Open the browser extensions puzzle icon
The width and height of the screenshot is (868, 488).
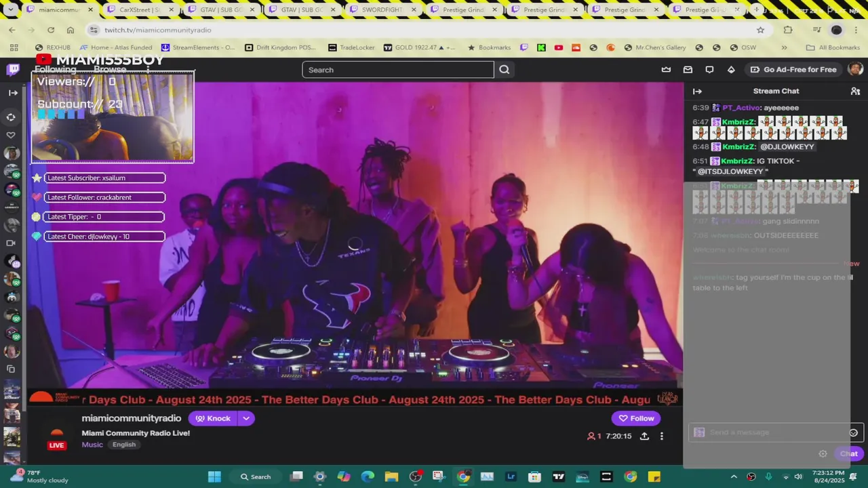788,30
